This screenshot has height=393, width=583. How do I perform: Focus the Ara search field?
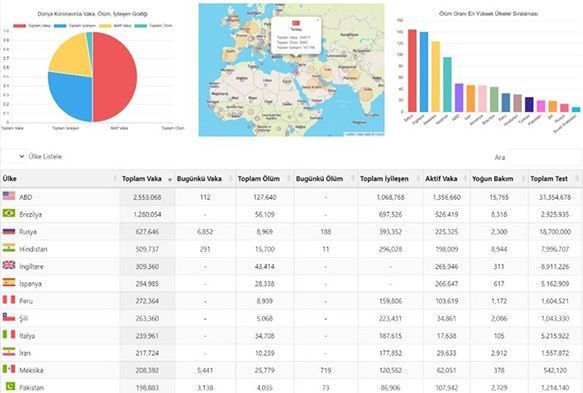click(x=544, y=157)
